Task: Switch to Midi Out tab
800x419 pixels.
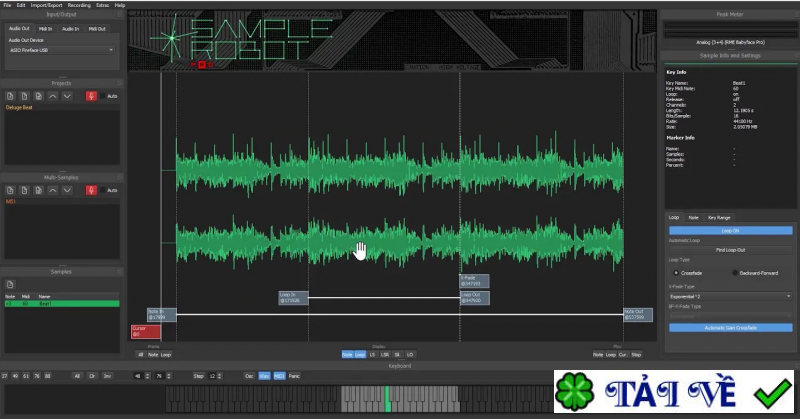Action: tap(97, 29)
